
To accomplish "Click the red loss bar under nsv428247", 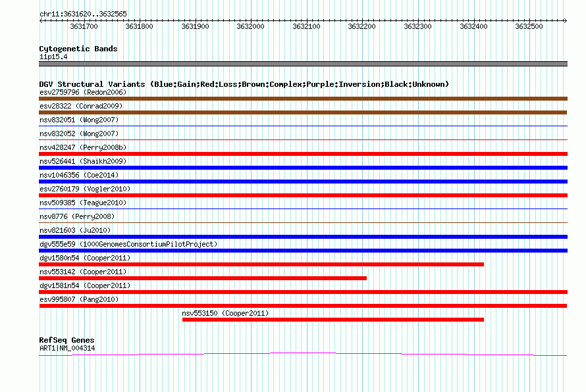I will point(303,154).
